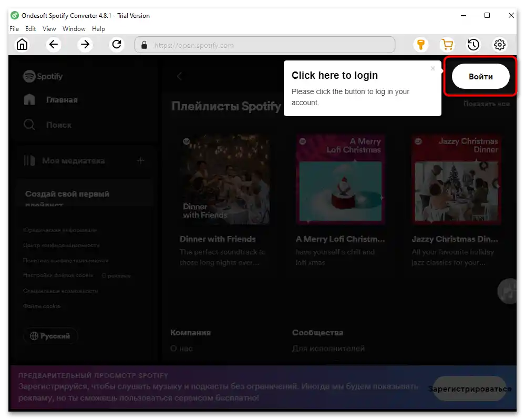
Task: Open the О рекламе link
Action: click(x=116, y=275)
